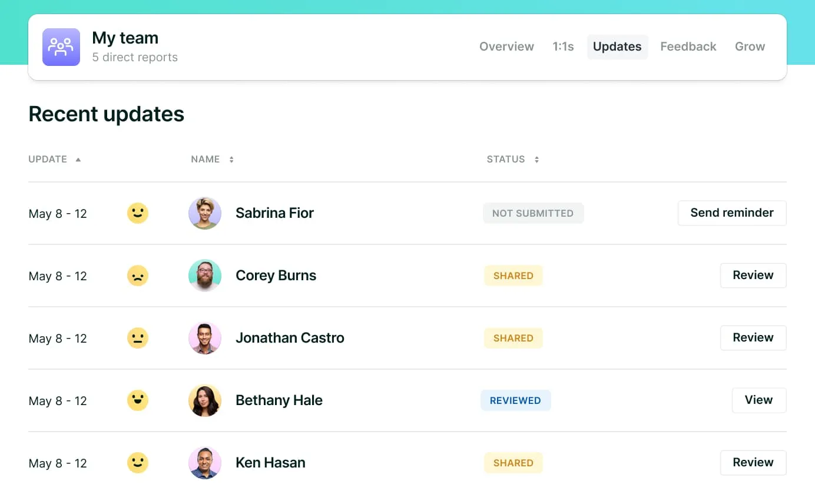
Task: Go to the Feedback tab
Action: point(688,47)
